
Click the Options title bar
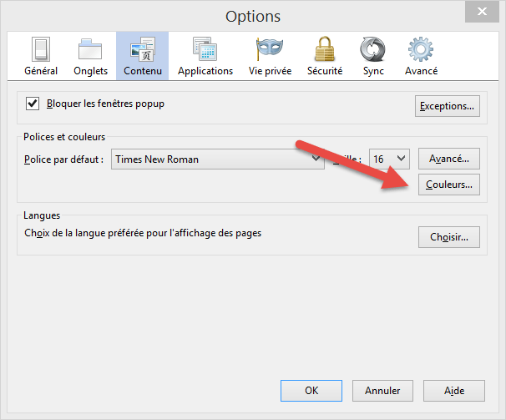[252, 16]
